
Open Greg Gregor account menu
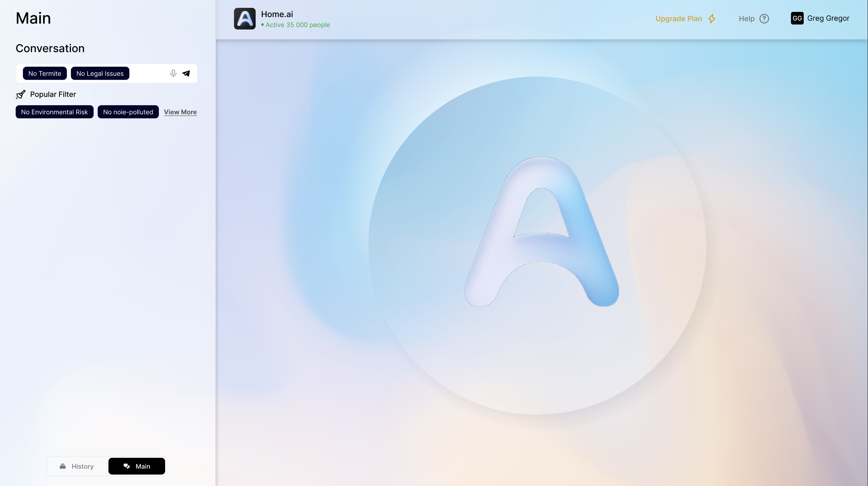[x=828, y=18]
